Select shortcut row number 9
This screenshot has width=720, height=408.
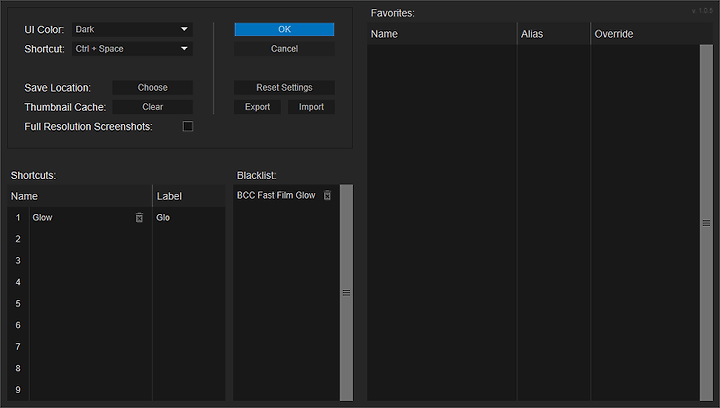[x=18, y=390]
